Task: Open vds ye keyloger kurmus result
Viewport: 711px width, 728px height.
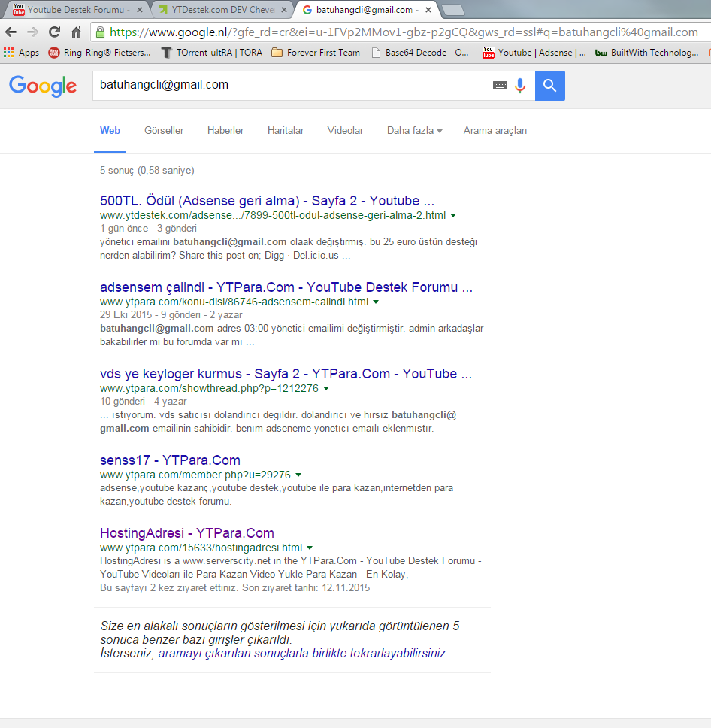Action: tap(286, 373)
